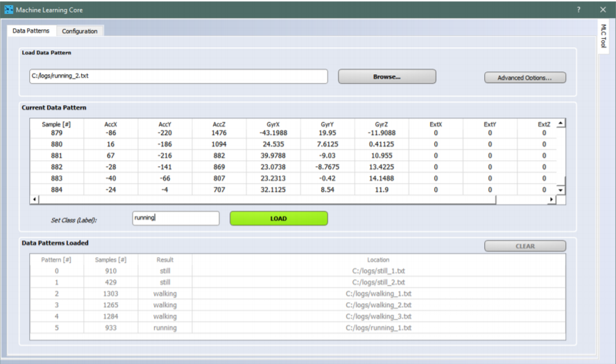The height and width of the screenshot is (364, 616).
Task: Click the table scroll up arrow
Action: (561, 123)
